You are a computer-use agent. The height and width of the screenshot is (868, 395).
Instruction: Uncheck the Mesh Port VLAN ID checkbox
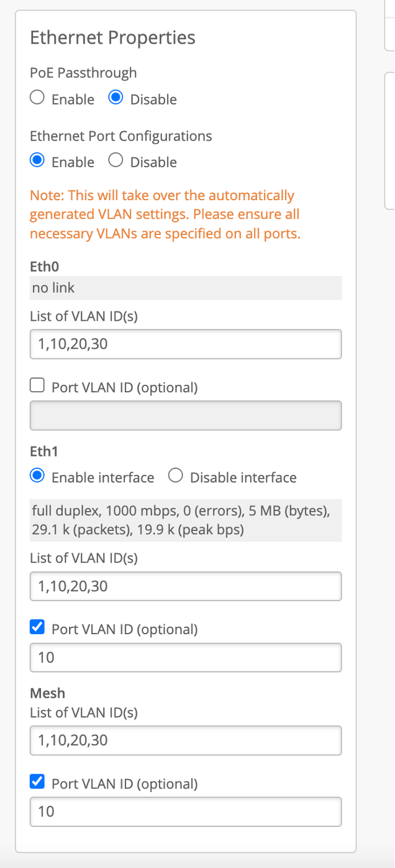(x=37, y=782)
